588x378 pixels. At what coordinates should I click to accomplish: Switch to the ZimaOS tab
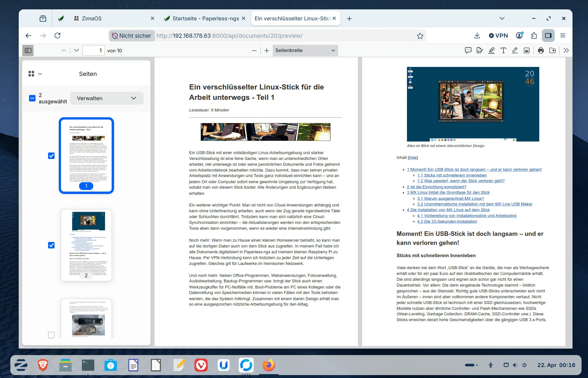point(92,18)
